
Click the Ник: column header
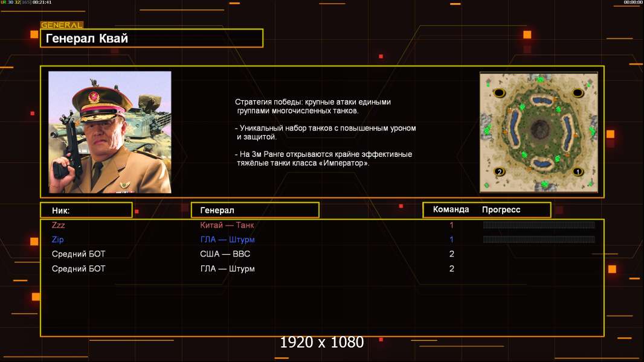(86, 211)
